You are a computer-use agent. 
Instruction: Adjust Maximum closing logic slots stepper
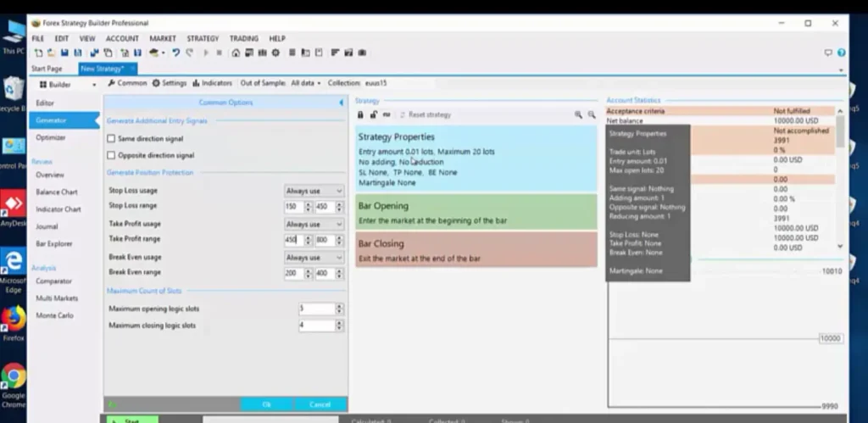339,326
